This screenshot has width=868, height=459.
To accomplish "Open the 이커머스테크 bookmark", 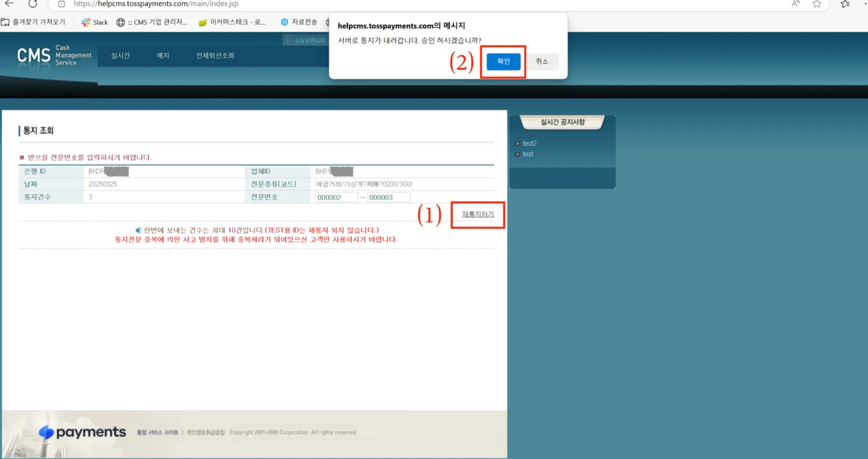I will coord(232,22).
